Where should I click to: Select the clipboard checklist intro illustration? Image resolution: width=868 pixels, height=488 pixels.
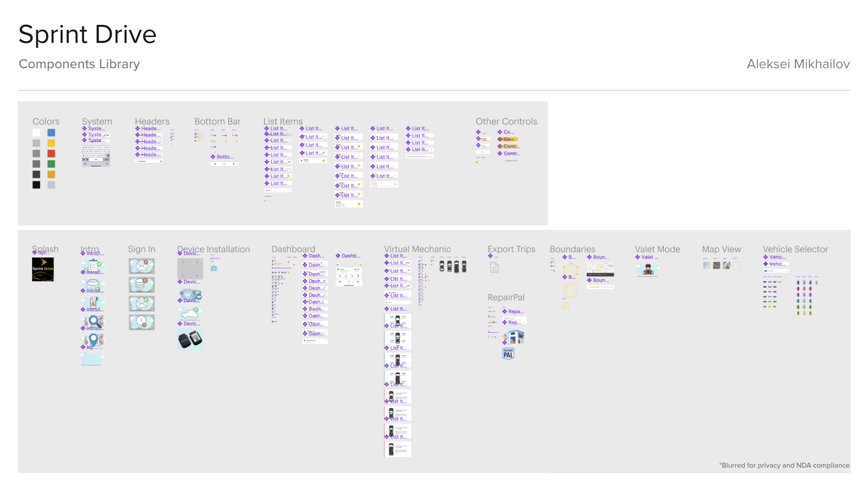point(93,267)
